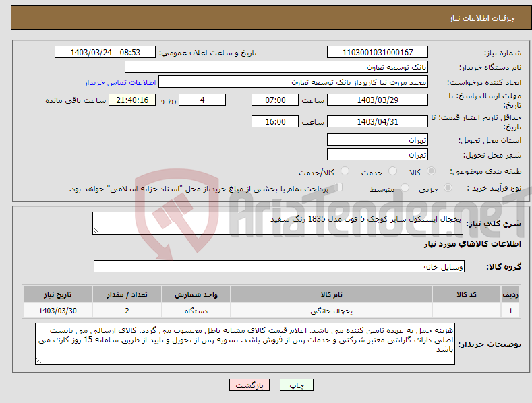
Task: Click the row number cell 1
Action: tap(510, 311)
